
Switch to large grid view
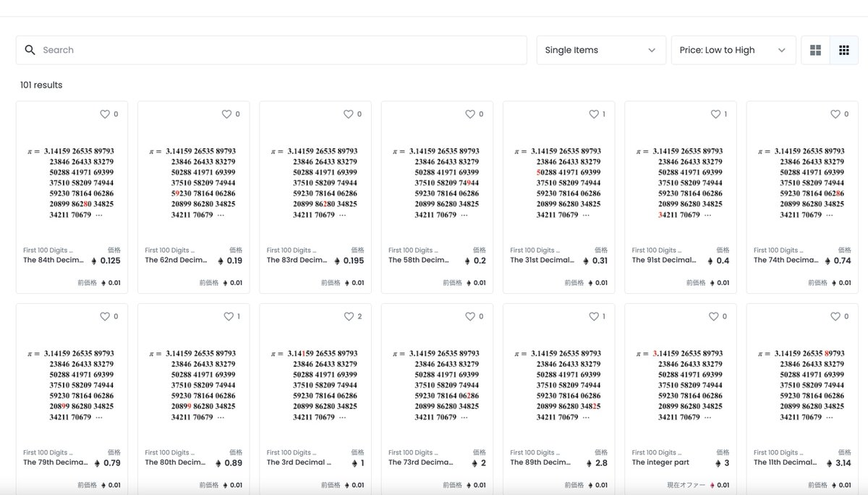click(815, 50)
